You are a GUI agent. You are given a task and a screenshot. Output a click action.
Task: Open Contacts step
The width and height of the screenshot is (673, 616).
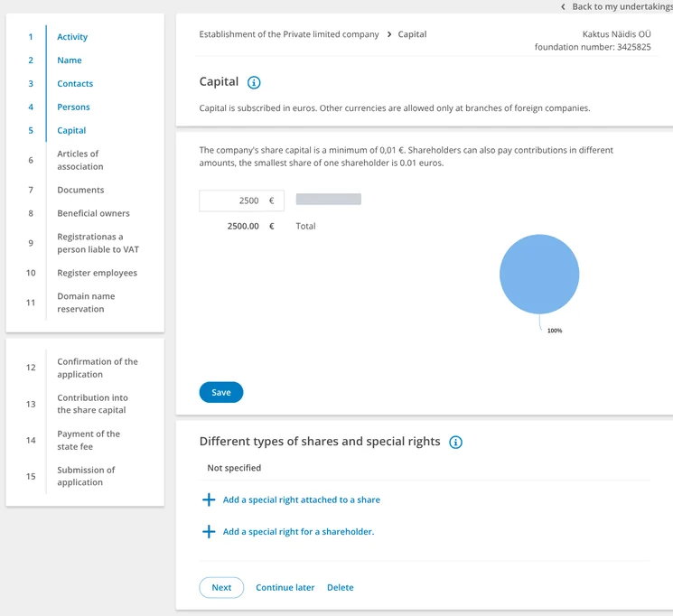coord(75,84)
